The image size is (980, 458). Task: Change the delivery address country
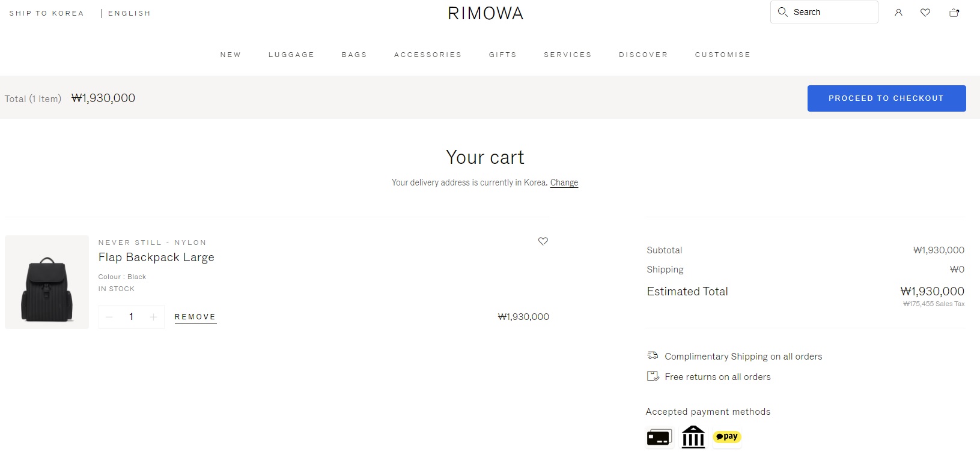tap(564, 182)
